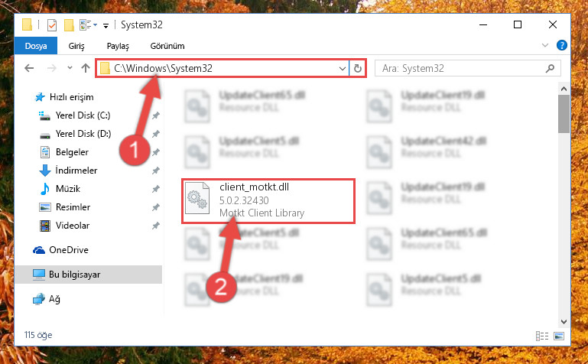This screenshot has height=364, width=588.
Task: Open the Dosya menu tab
Action: tap(36, 46)
